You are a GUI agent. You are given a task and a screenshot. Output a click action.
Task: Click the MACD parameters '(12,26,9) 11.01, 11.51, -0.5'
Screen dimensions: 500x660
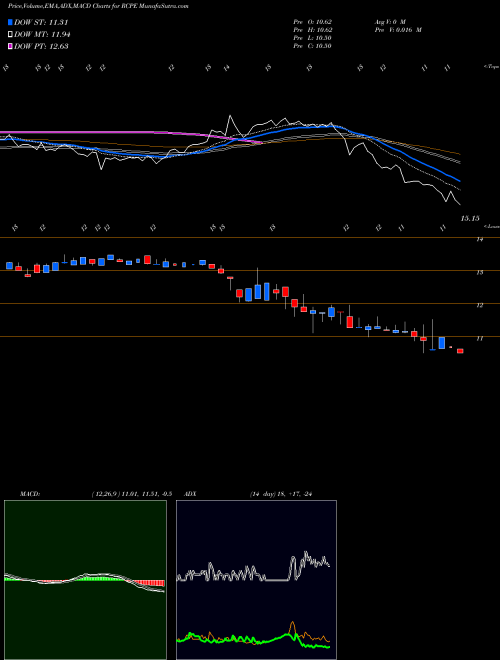click(132, 494)
